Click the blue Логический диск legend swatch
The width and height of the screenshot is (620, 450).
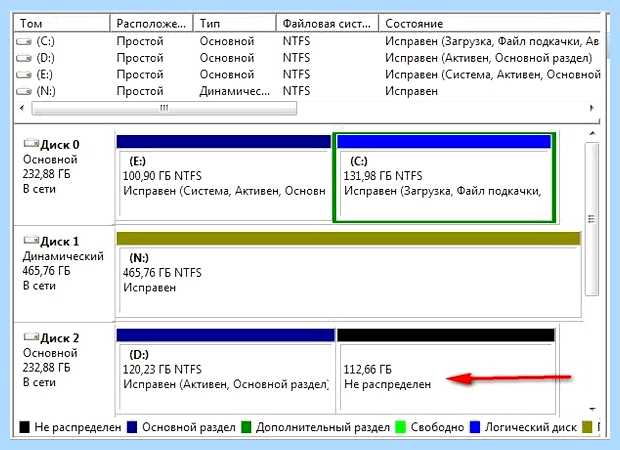[x=475, y=427]
